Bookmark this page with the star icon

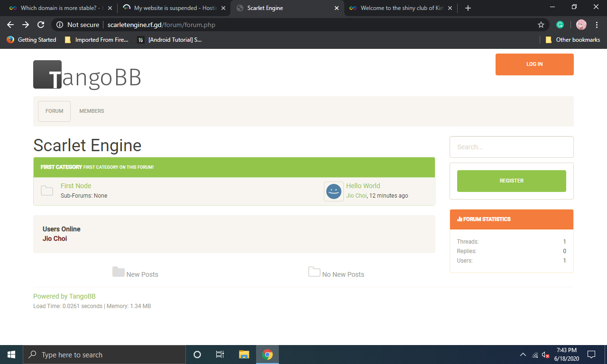(541, 25)
